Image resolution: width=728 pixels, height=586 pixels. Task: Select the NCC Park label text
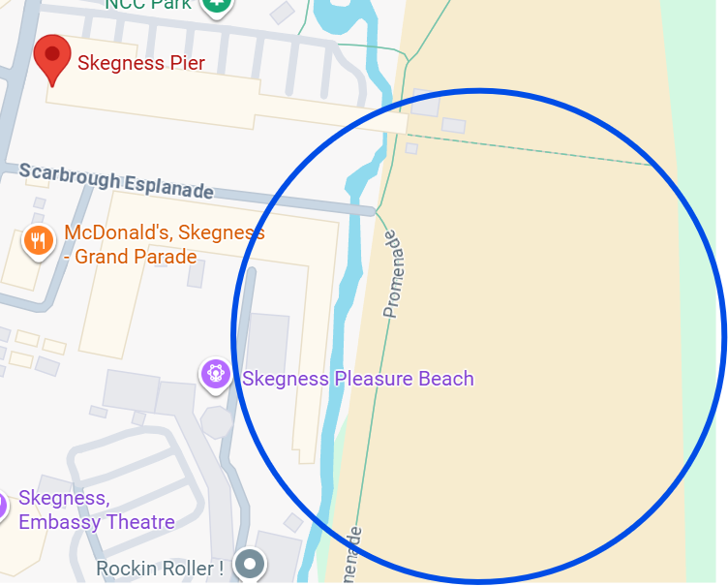(148, 5)
